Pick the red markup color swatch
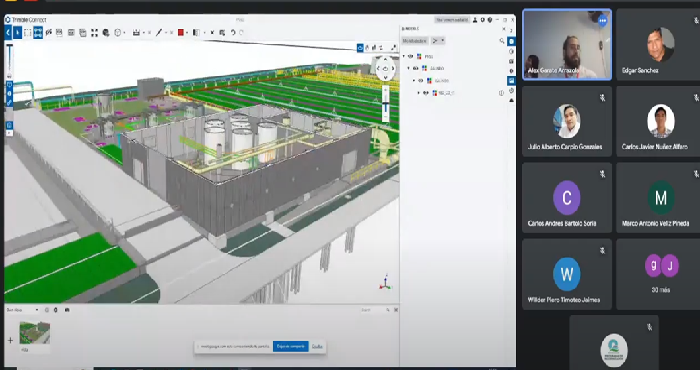The width and height of the screenshot is (700, 370). (x=181, y=32)
